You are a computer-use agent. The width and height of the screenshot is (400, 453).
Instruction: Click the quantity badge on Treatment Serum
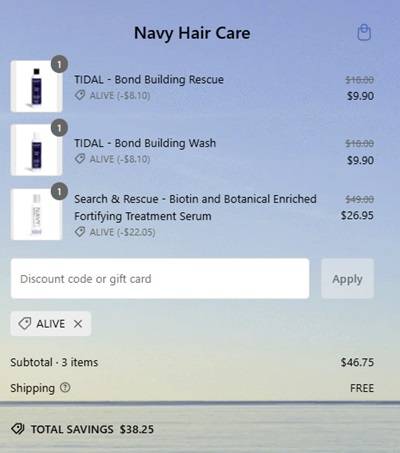(x=59, y=192)
